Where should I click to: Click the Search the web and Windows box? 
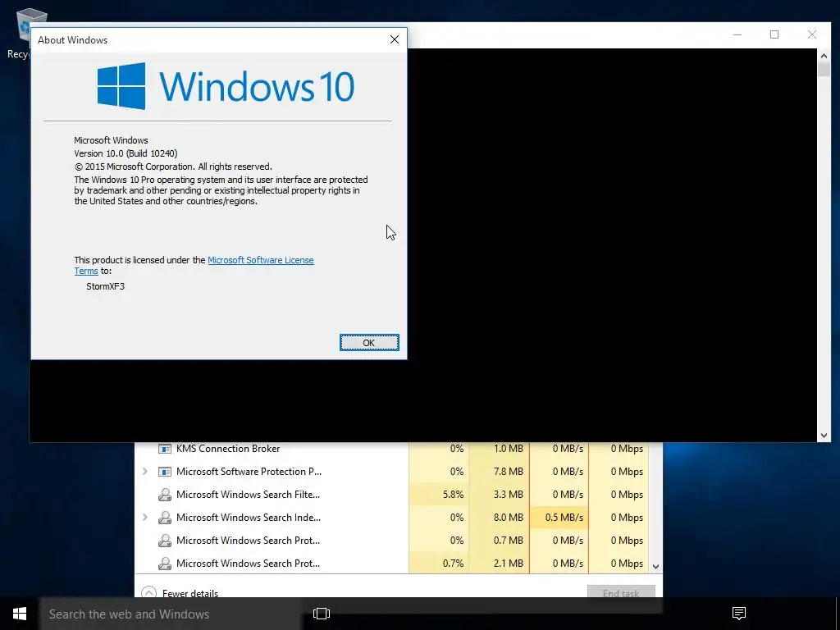click(171, 614)
